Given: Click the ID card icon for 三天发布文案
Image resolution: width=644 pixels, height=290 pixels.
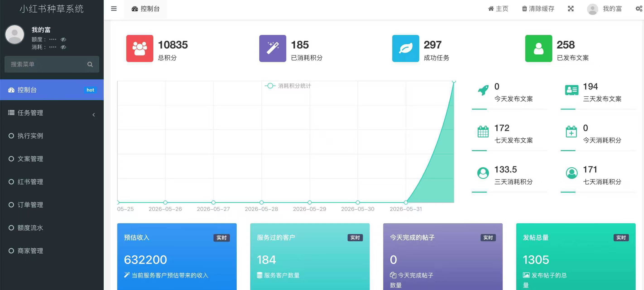Looking at the screenshot, I should click(x=572, y=90).
